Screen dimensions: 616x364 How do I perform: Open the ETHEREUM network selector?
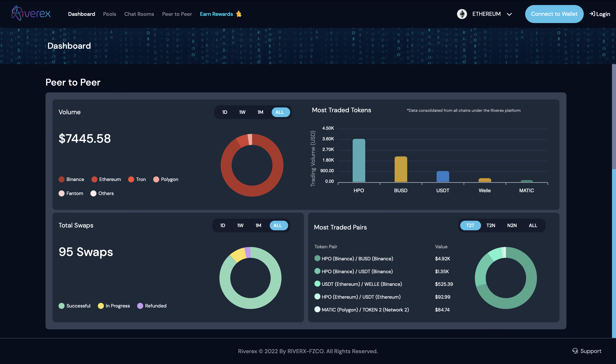point(484,14)
